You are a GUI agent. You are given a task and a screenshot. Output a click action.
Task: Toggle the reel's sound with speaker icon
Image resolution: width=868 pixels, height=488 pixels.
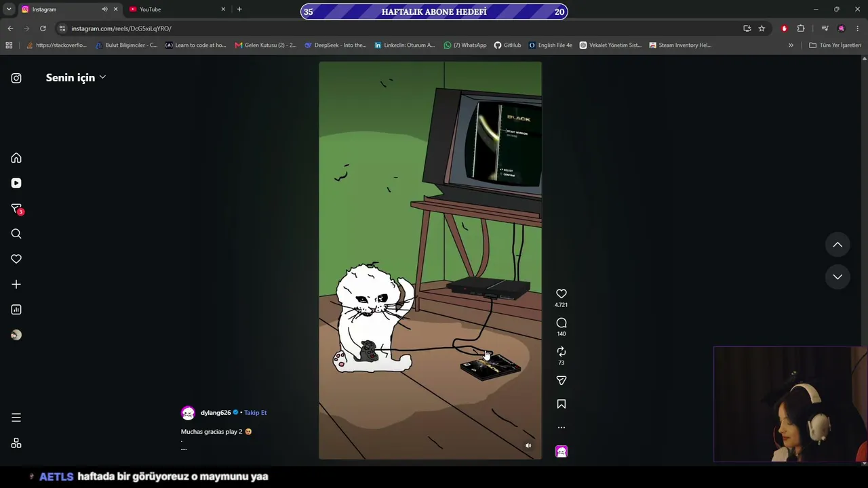coord(528,445)
